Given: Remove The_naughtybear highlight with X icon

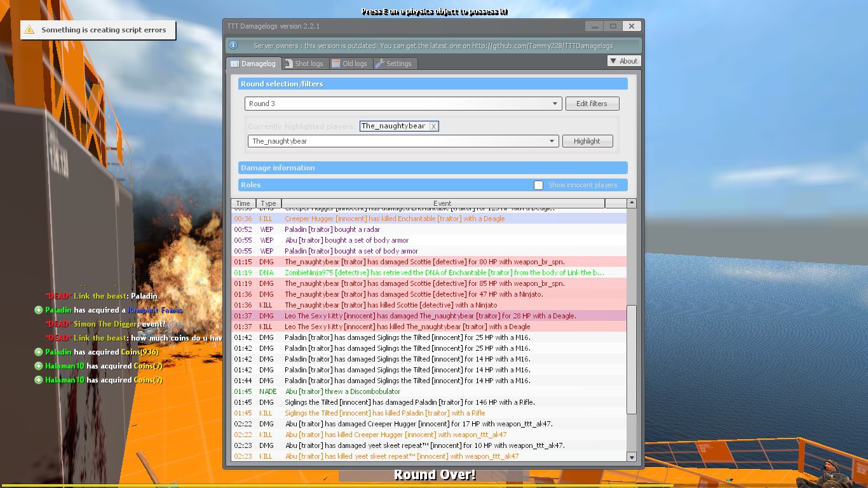Looking at the screenshot, I should pos(433,126).
